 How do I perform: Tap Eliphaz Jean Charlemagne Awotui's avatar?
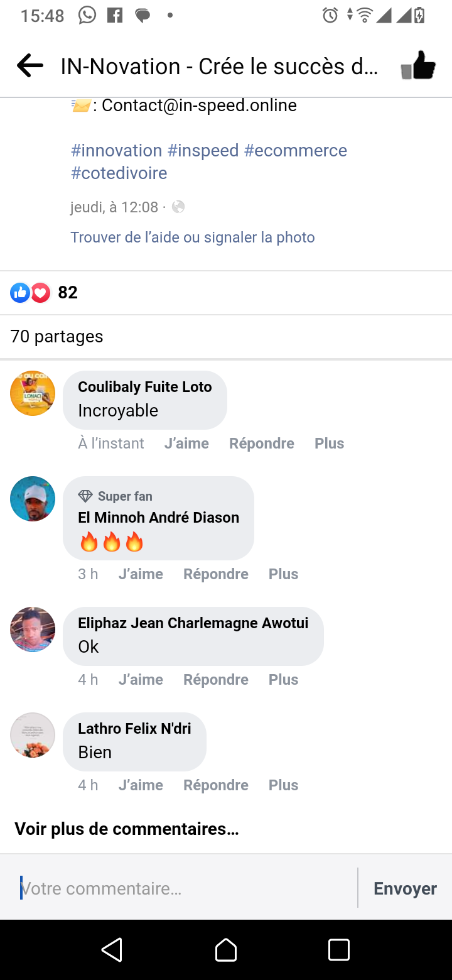coord(33,629)
